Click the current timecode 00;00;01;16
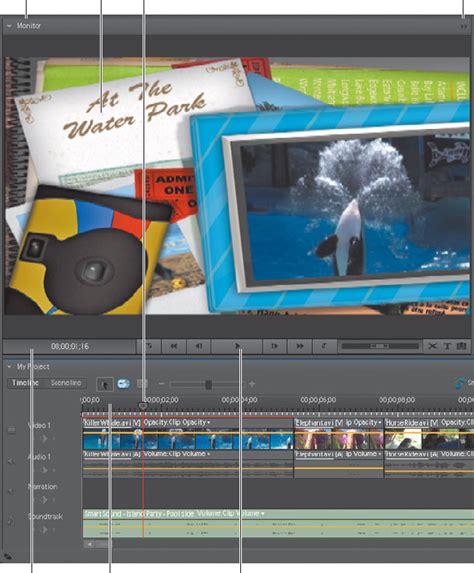The image size is (474, 573). [70, 346]
